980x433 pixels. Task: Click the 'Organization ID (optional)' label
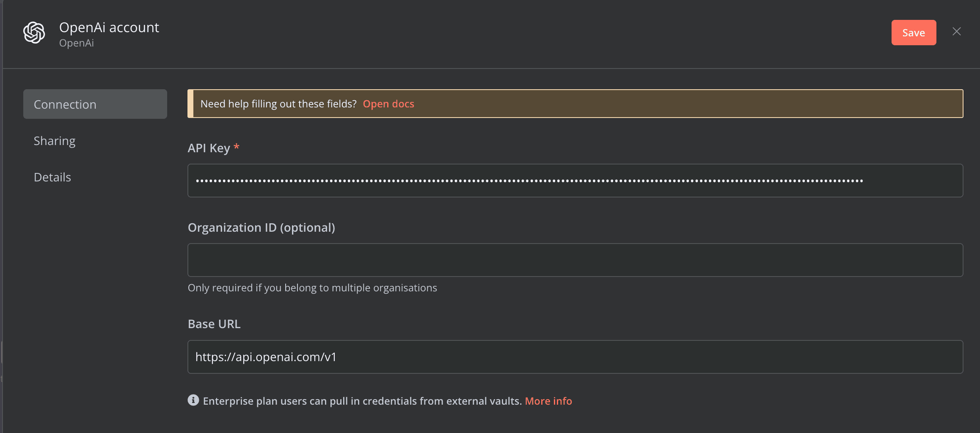point(262,227)
